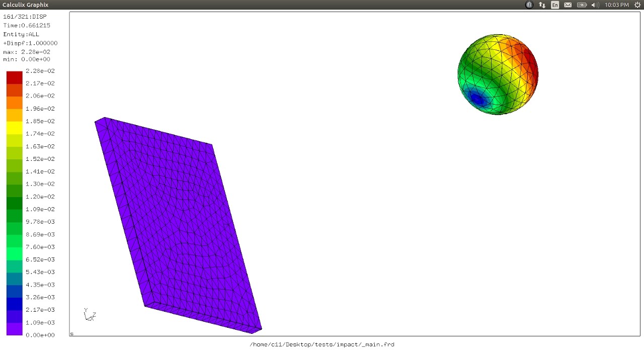Click the '161/321:DISP' dataset label
The width and height of the screenshot is (644, 362).
[x=25, y=17]
